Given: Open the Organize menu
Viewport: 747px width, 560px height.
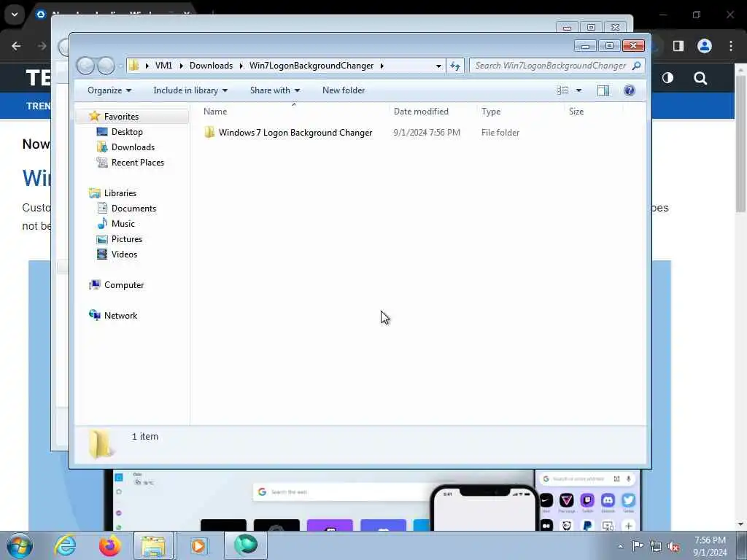Looking at the screenshot, I should pos(109,90).
